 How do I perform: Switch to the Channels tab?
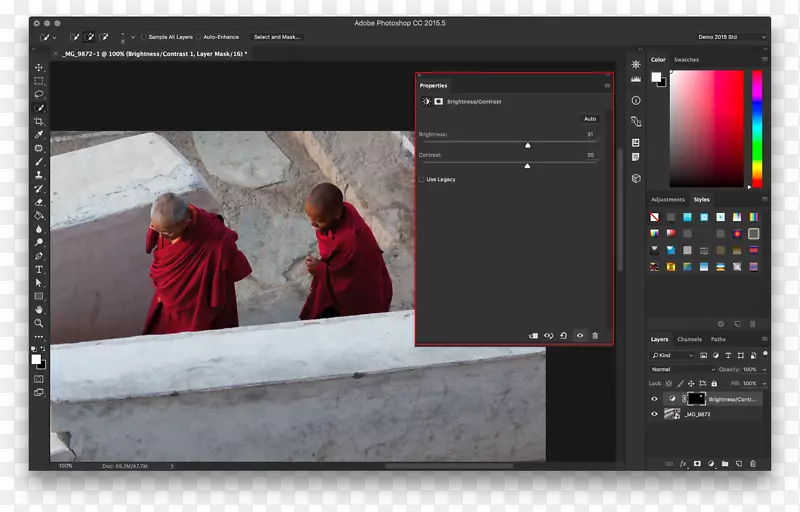(689, 339)
